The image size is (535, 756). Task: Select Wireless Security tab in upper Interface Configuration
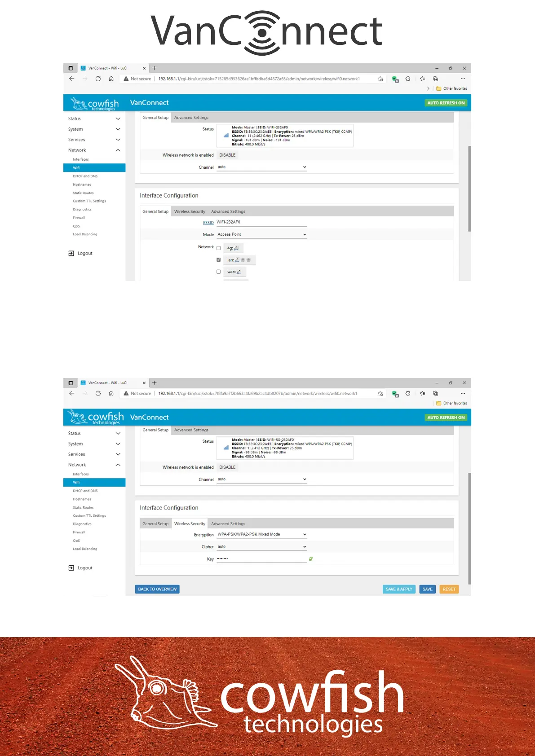190,211
